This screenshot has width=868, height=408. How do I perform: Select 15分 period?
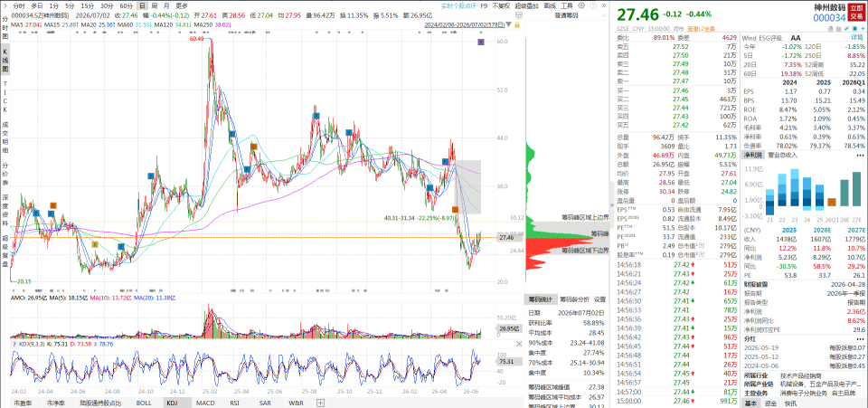(88, 5)
